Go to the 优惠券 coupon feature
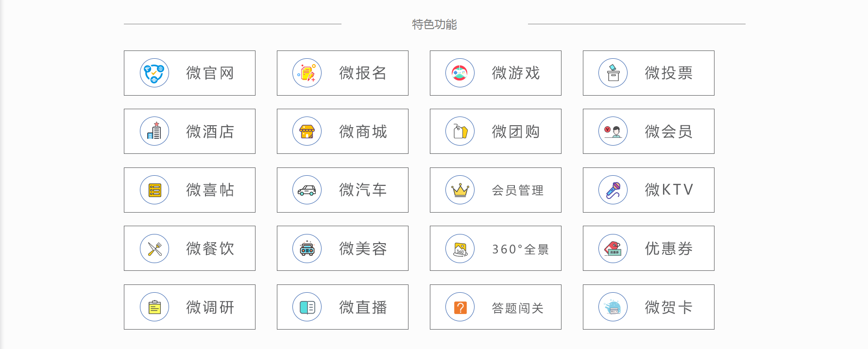Screen dimensions: 868x349 tap(648, 249)
